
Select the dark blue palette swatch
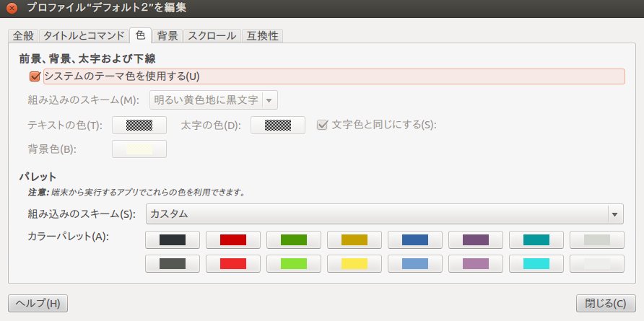click(415, 239)
